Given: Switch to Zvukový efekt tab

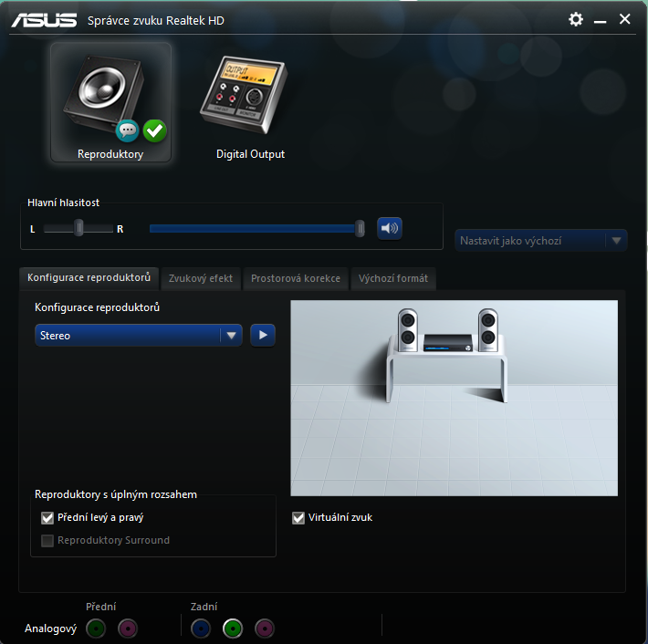Looking at the screenshot, I should tap(201, 278).
